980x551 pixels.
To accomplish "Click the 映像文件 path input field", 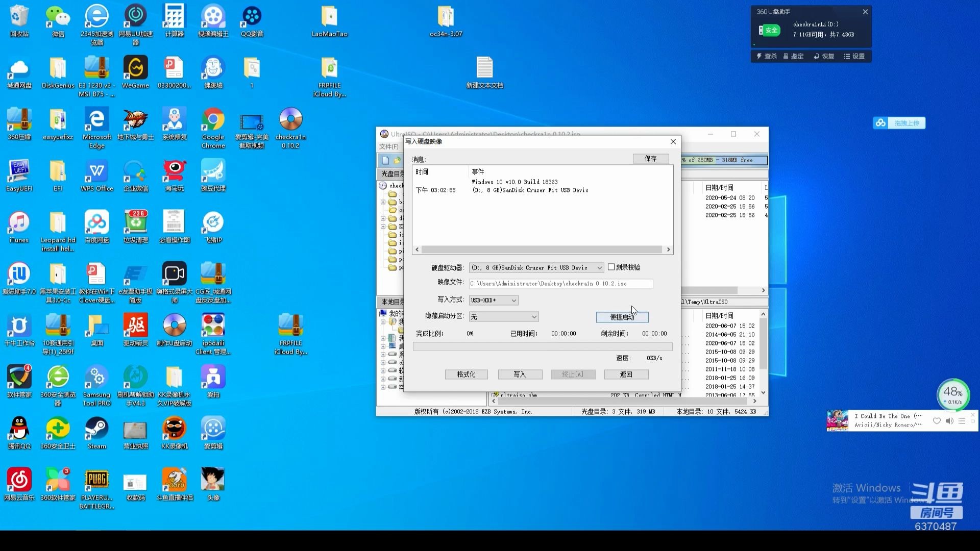I will (560, 284).
